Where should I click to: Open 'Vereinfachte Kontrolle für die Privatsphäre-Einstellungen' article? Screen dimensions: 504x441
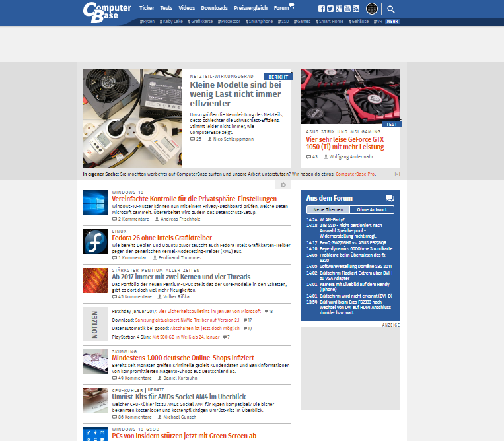click(194, 199)
